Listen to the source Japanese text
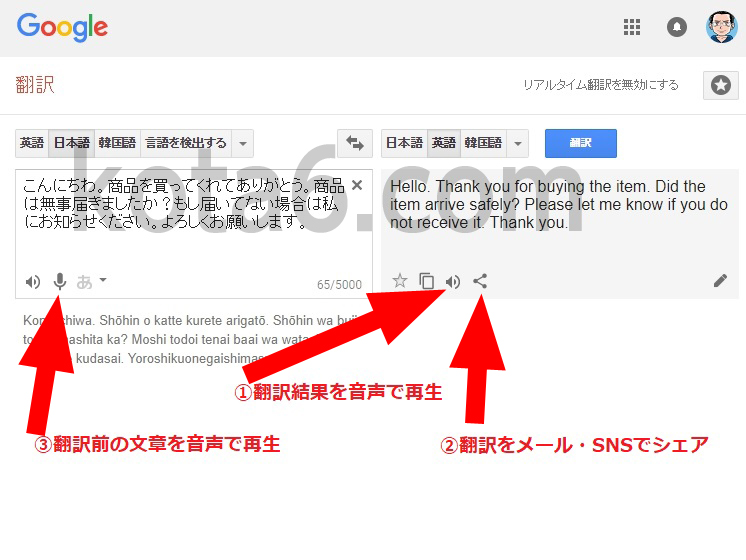746x560 pixels. click(33, 282)
